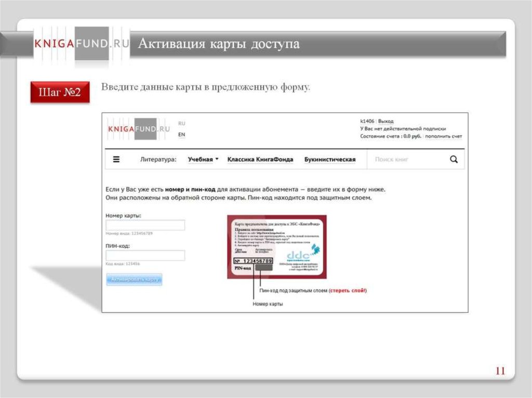Click the k1406 username link

click(367, 121)
